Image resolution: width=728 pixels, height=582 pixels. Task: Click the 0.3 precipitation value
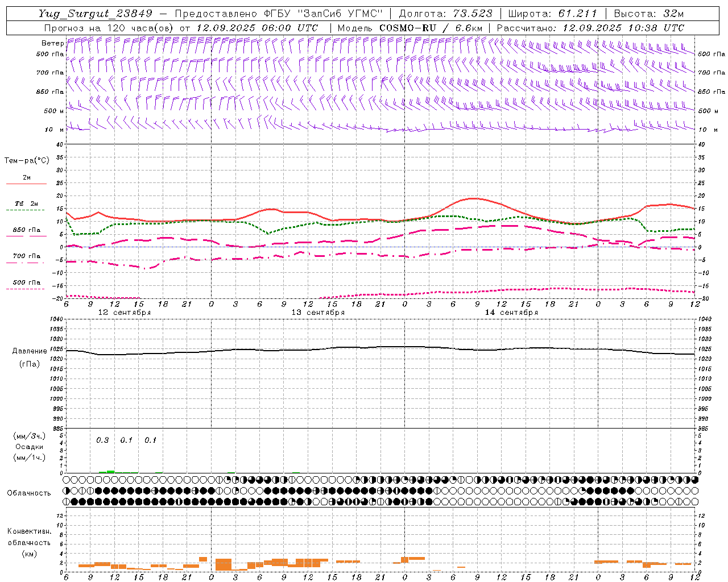point(102,440)
